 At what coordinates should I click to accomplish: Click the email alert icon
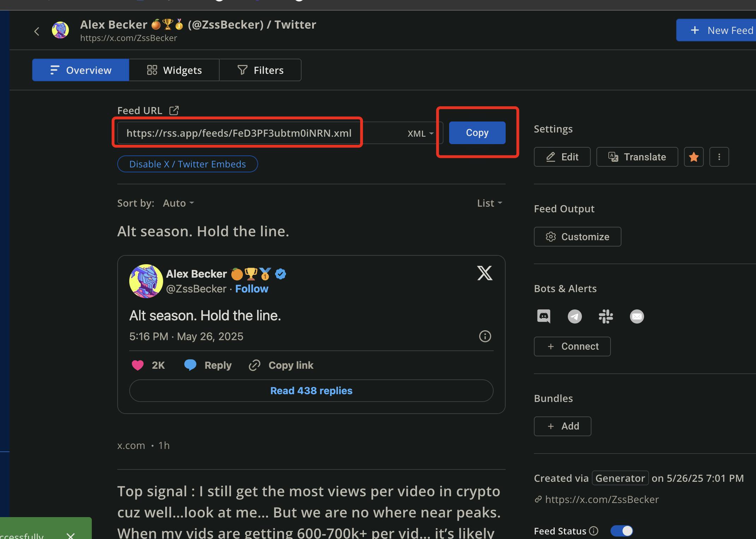click(x=637, y=316)
